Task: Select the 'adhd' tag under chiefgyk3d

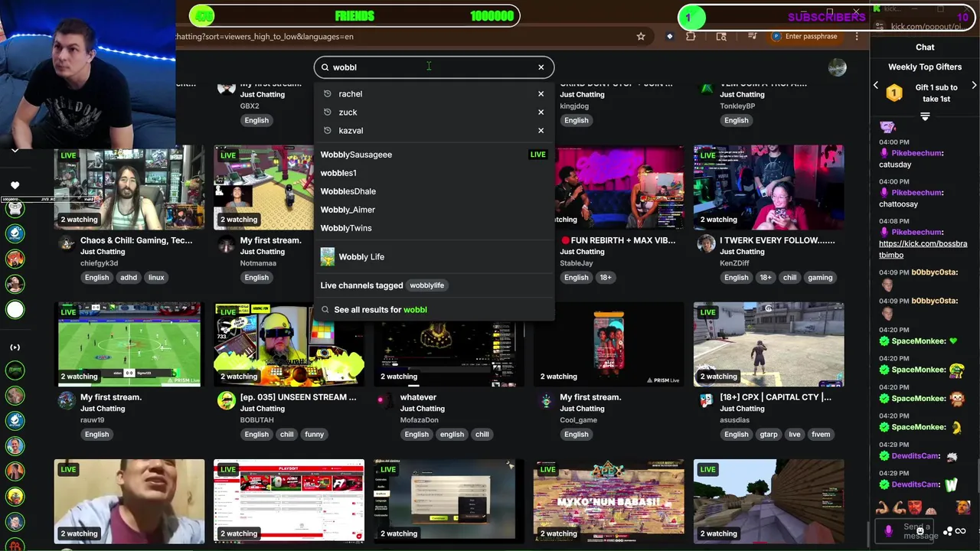Action: tap(128, 278)
